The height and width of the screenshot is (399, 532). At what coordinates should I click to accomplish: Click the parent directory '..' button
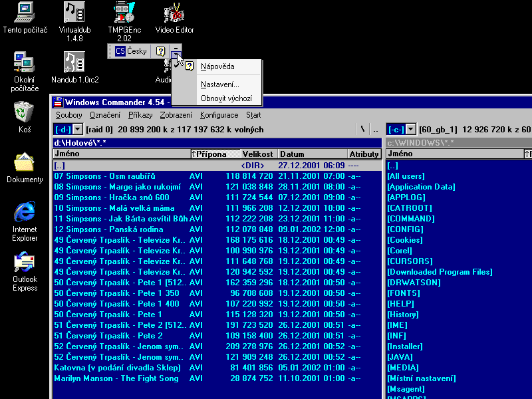[376, 129]
